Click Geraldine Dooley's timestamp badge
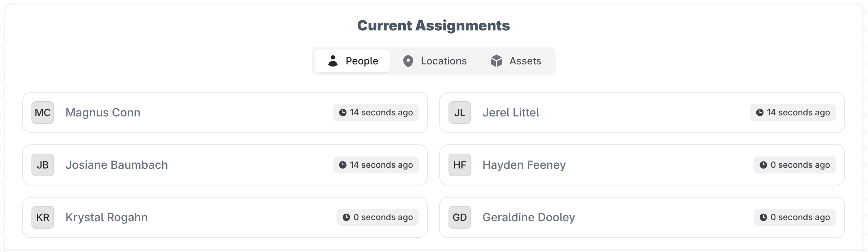The height and width of the screenshot is (252, 868). [794, 217]
